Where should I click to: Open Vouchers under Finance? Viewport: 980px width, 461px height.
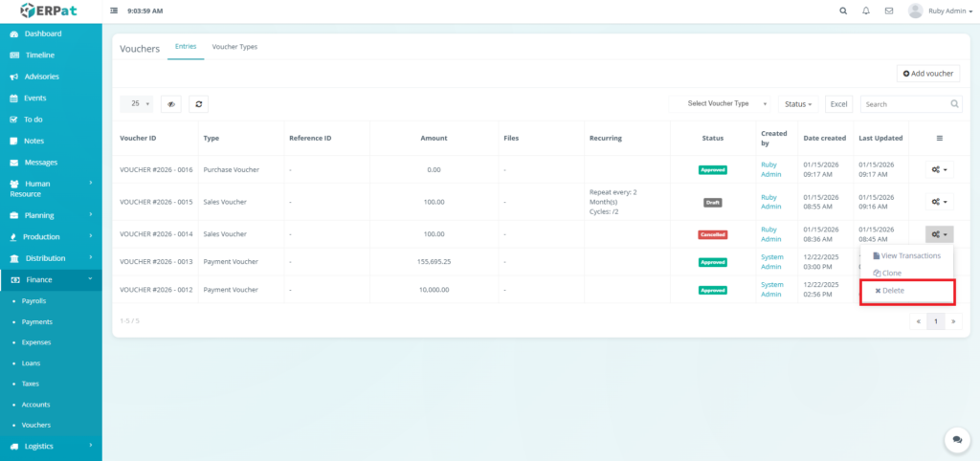(x=36, y=425)
